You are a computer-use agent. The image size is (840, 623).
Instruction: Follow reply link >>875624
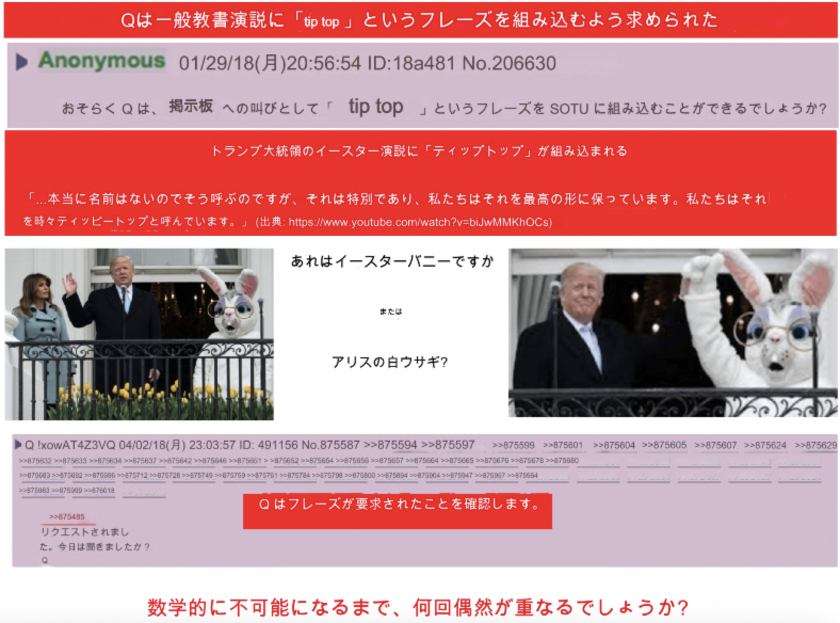tap(765, 445)
